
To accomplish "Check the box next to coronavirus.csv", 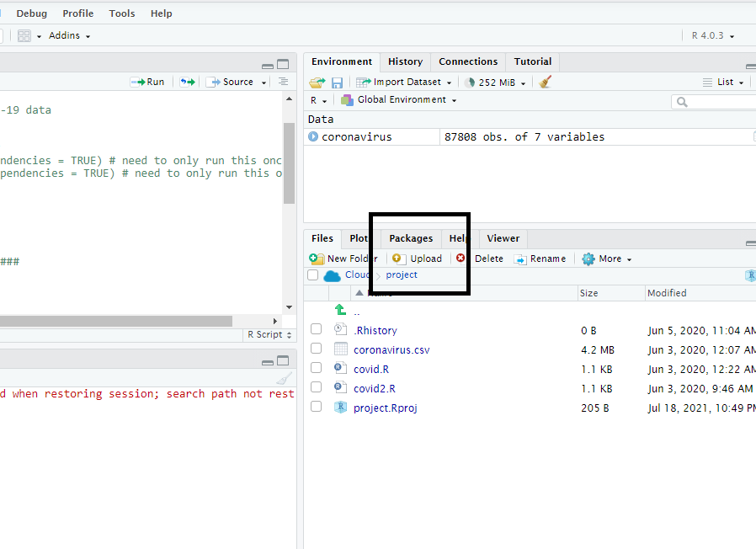I will point(316,348).
